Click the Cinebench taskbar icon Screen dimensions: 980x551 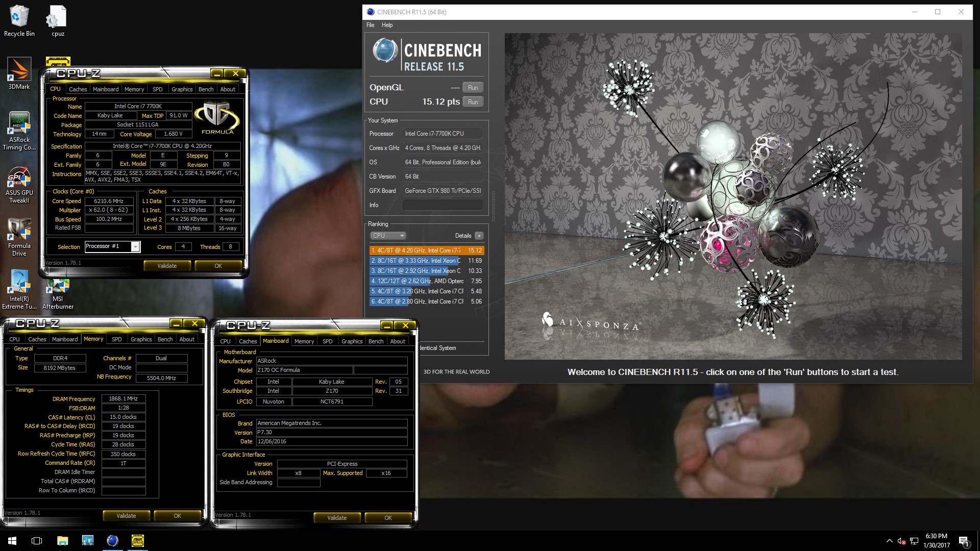coord(112,541)
